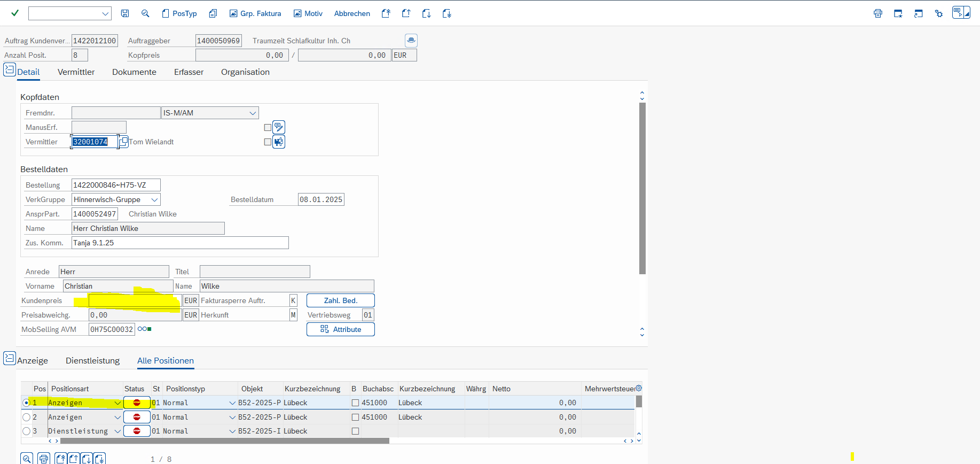Screen dimensions: 980x464
Task: Open the VerkGruppe Hinnerwisch-Gruppe dropdown
Action: (x=154, y=199)
